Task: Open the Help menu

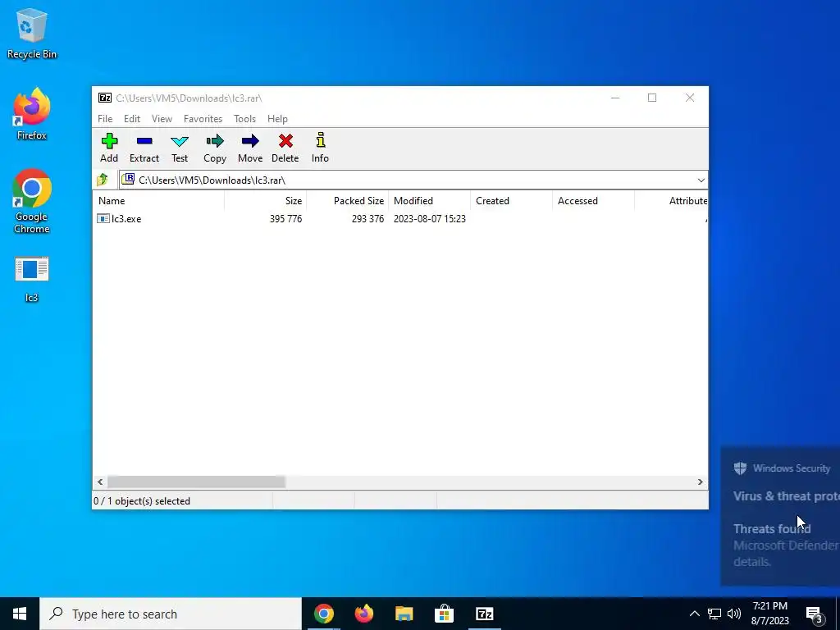Action: pyautogui.click(x=277, y=119)
